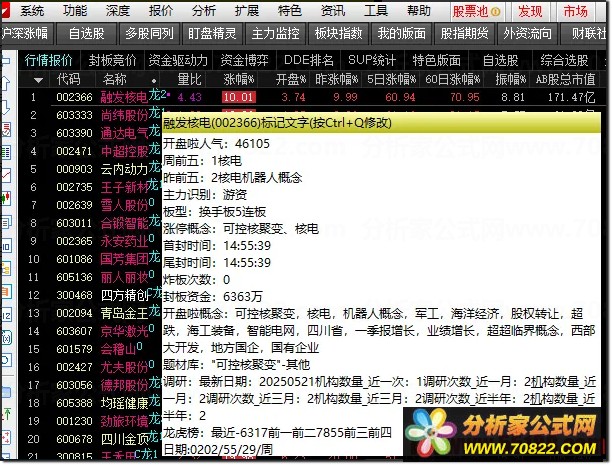Switch to the 综合选股 tab
Image resolution: width=613 pixels, height=465 pixels.
(x=564, y=60)
